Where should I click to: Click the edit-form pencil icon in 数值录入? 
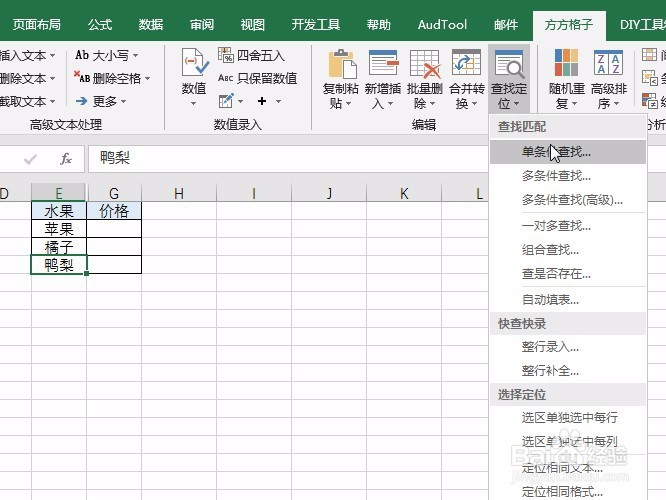[226, 101]
